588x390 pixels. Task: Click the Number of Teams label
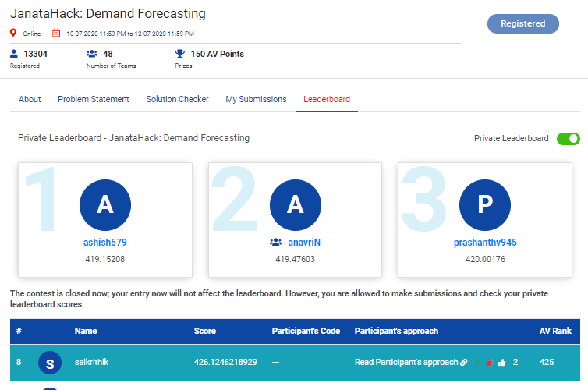pos(112,66)
